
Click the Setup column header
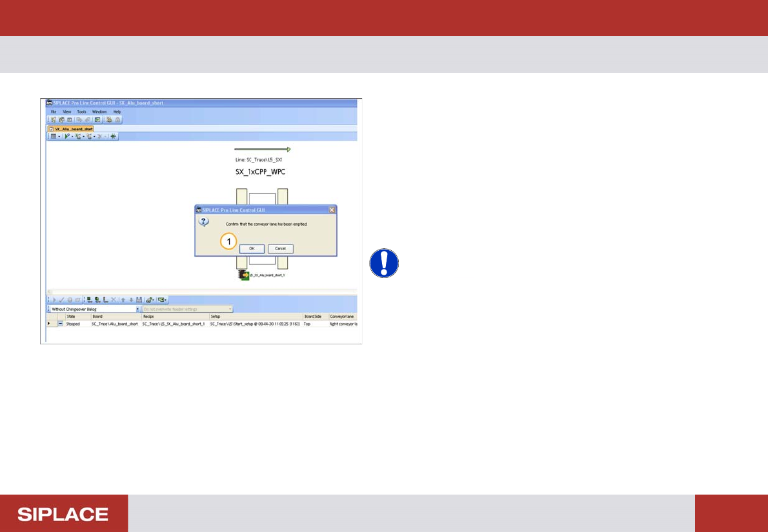pyautogui.click(x=256, y=317)
